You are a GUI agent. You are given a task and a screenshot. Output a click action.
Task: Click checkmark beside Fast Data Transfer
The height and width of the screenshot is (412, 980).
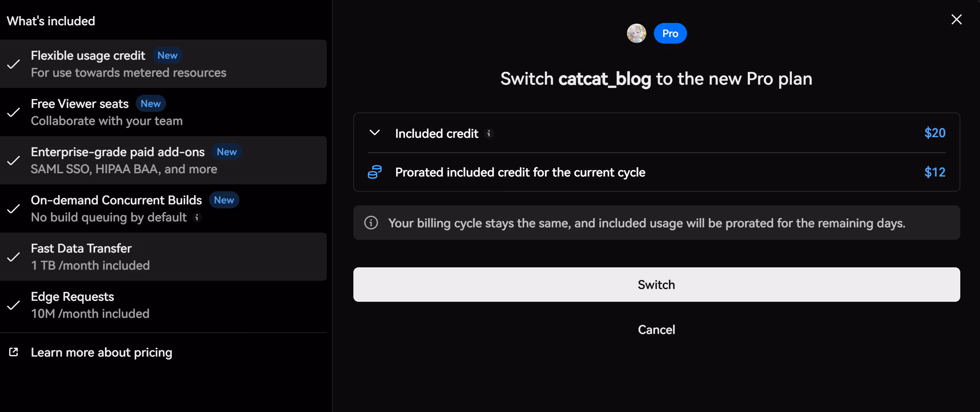14,257
